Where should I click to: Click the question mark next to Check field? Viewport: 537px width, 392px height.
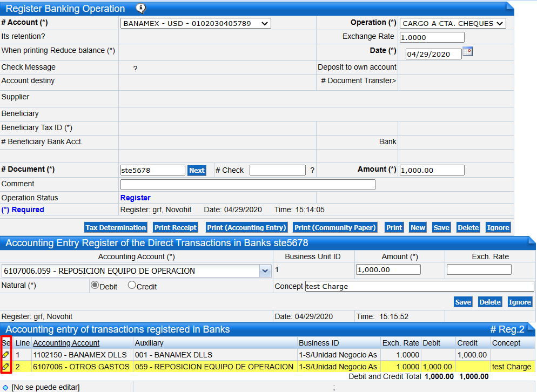(312, 170)
